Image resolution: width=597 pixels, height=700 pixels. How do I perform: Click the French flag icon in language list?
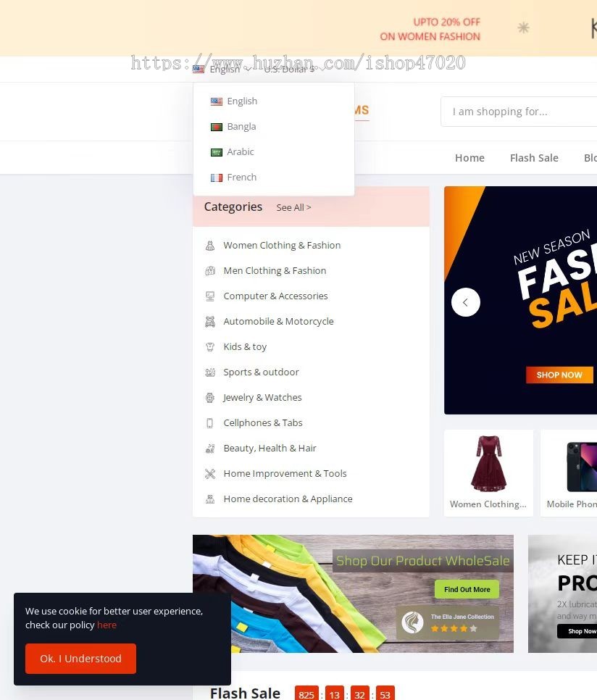[217, 178]
